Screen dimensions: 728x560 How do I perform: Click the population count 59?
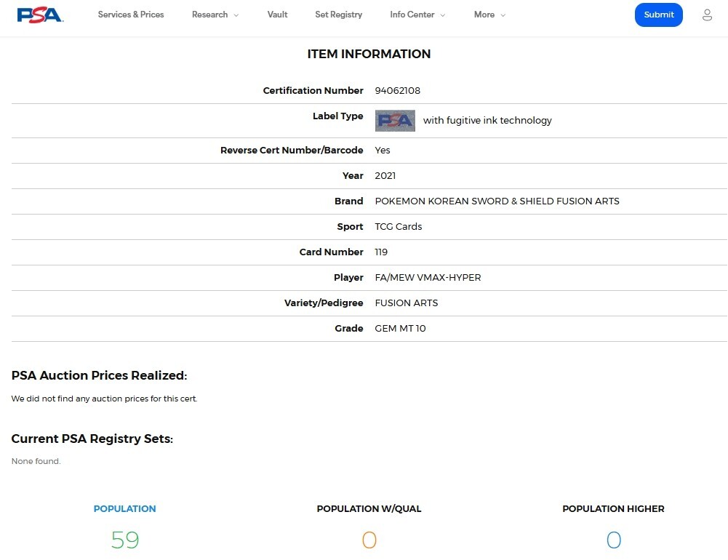[x=125, y=540]
